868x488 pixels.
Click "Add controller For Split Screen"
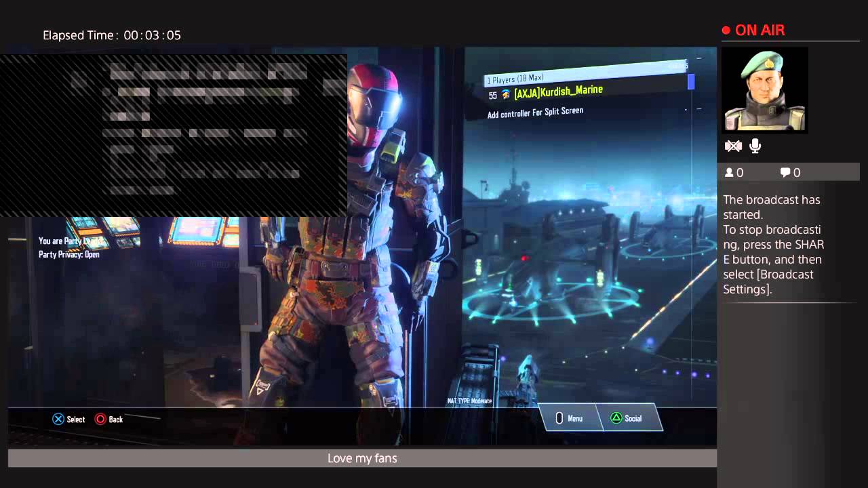535,113
